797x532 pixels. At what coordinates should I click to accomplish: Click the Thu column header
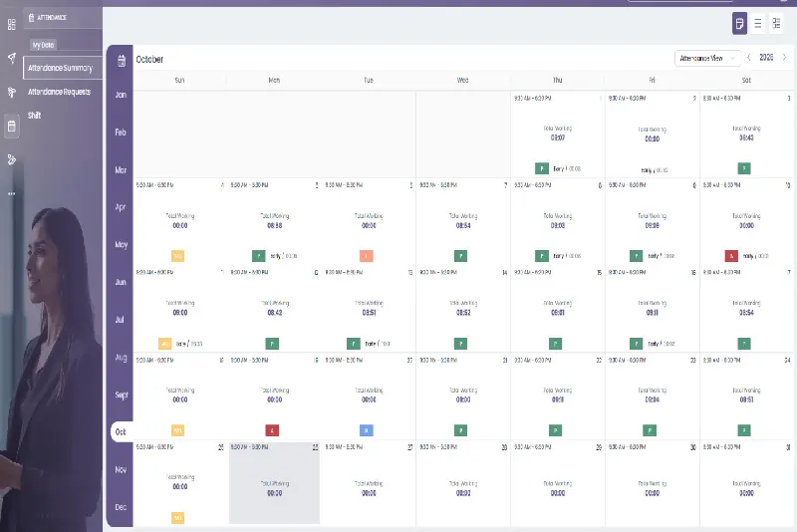pyautogui.click(x=558, y=81)
